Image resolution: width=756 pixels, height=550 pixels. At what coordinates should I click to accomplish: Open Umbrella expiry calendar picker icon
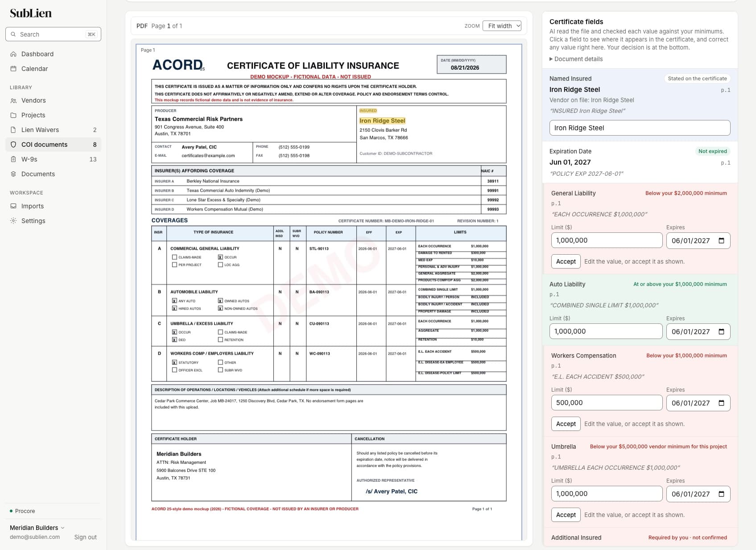tap(721, 494)
